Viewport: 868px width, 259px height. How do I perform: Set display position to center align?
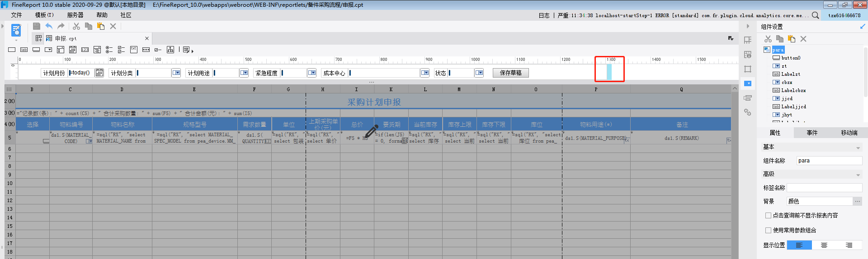coord(824,245)
